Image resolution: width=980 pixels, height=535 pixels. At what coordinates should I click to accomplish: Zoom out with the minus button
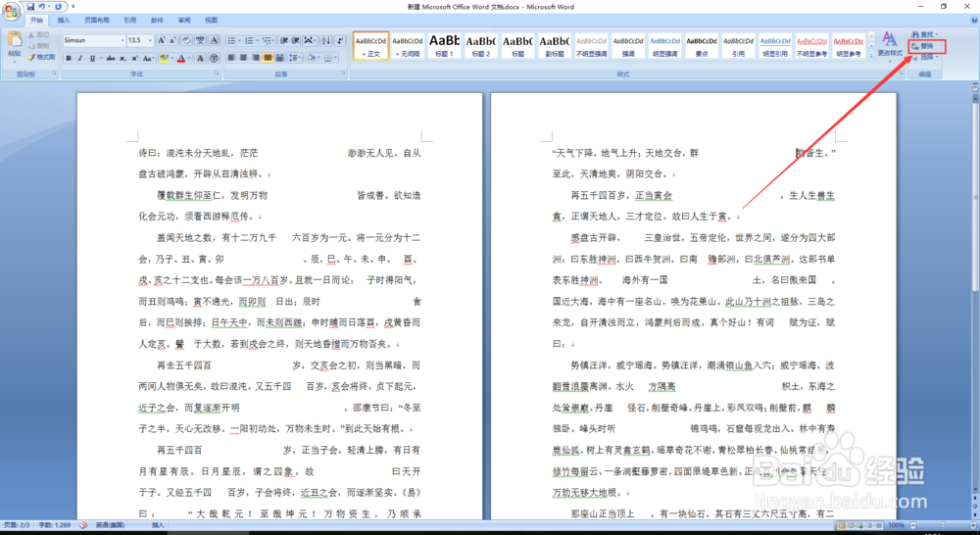(913, 525)
